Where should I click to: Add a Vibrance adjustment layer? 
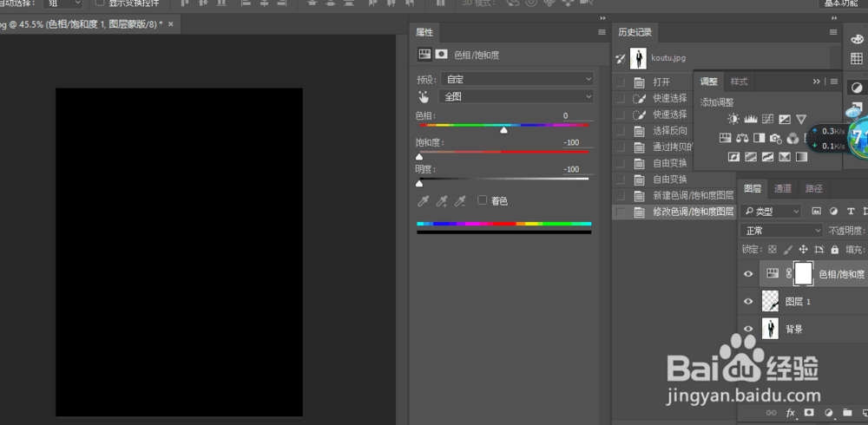pos(801,119)
